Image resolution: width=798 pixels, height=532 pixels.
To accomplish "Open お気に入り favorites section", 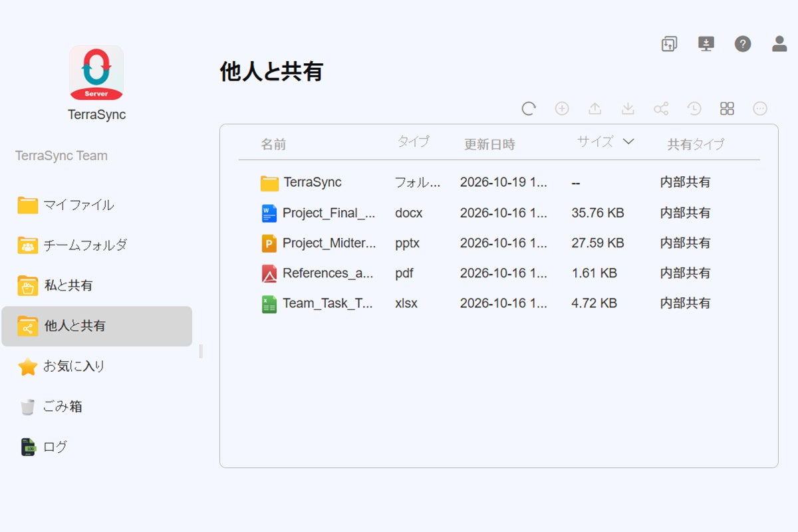I will 97,366.
